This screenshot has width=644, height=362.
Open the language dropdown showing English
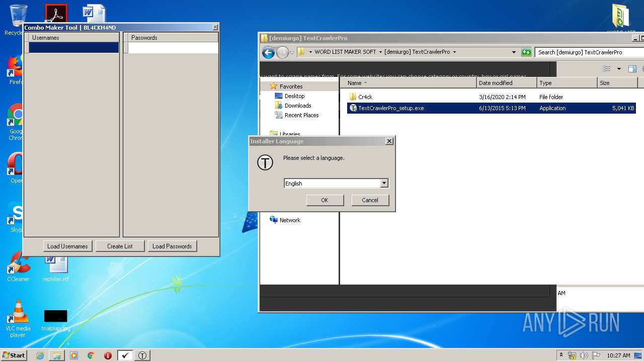(x=384, y=184)
